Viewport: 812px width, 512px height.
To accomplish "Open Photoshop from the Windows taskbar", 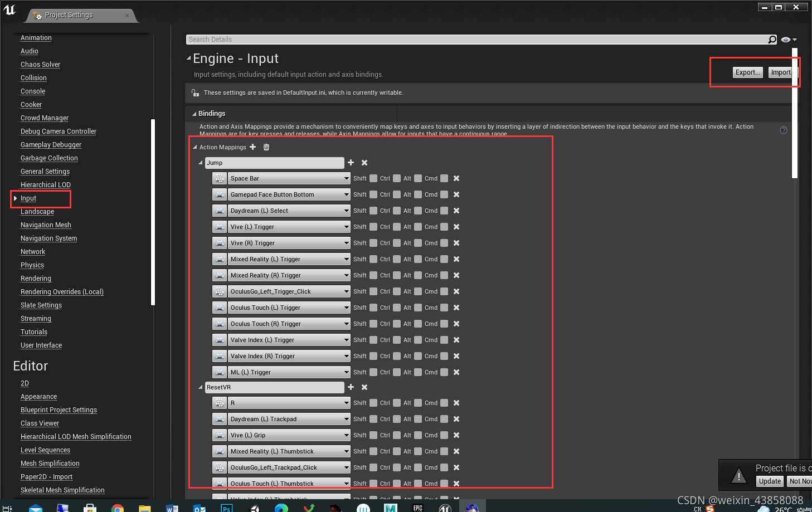I will click(x=226, y=508).
